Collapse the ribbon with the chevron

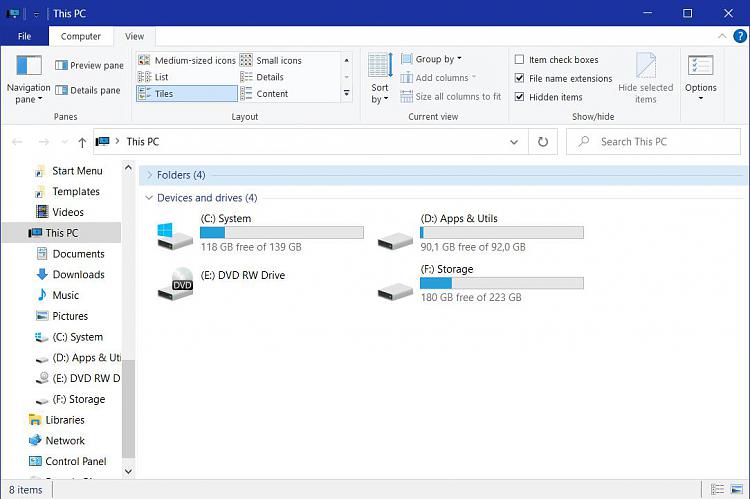click(722, 36)
